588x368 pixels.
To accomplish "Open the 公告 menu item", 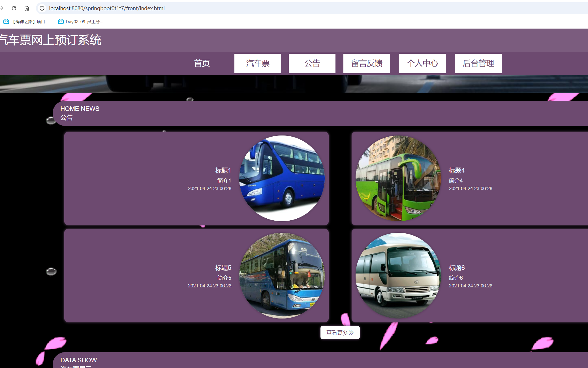I will point(312,63).
